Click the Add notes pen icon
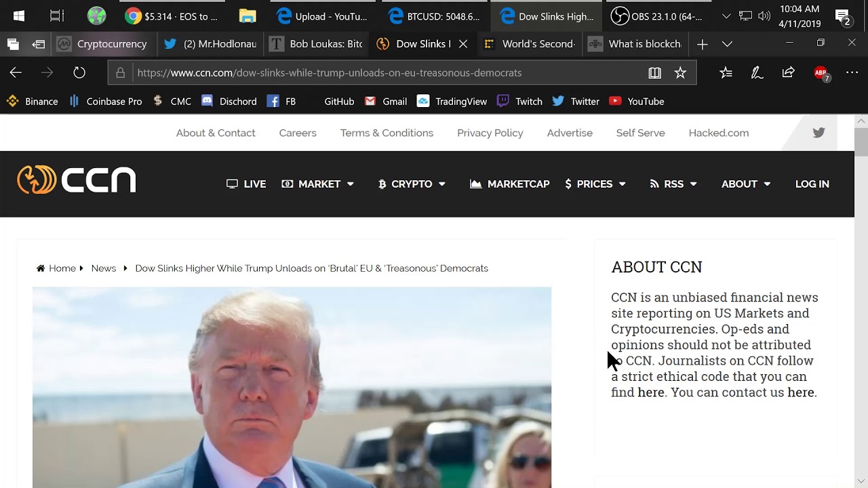Image resolution: width=868 pixels, height=488 pixels. [x=757, y=73]
